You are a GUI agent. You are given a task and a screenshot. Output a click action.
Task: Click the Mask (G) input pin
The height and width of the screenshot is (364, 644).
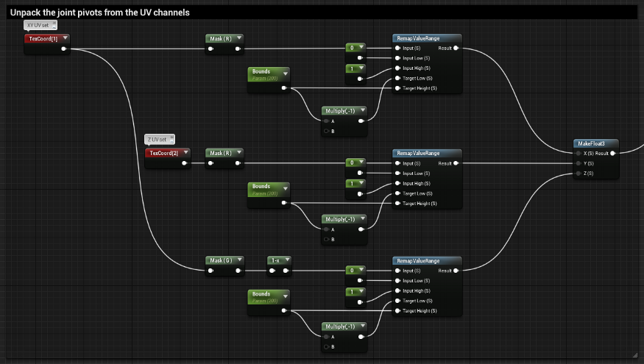[210, 271]
